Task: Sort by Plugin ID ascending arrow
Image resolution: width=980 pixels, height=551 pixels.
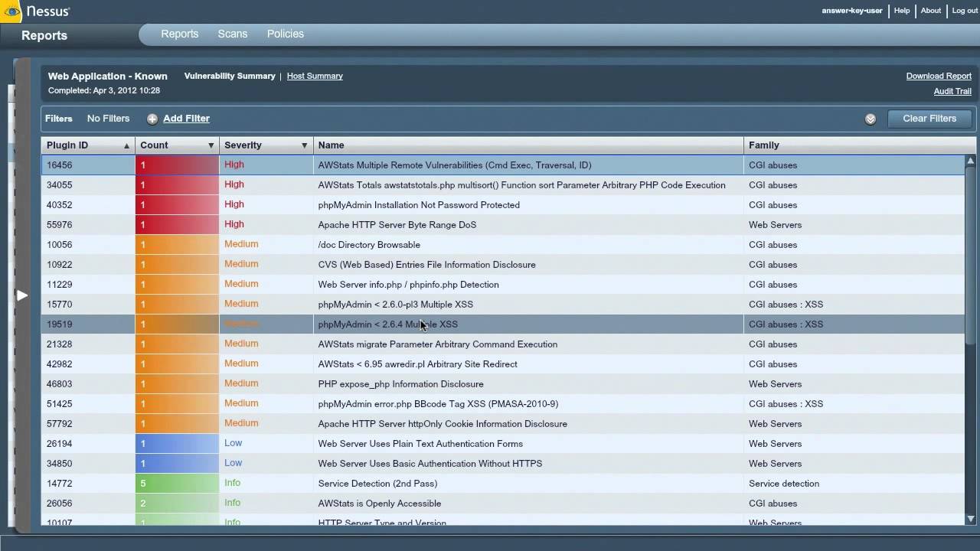Action: 126,145
